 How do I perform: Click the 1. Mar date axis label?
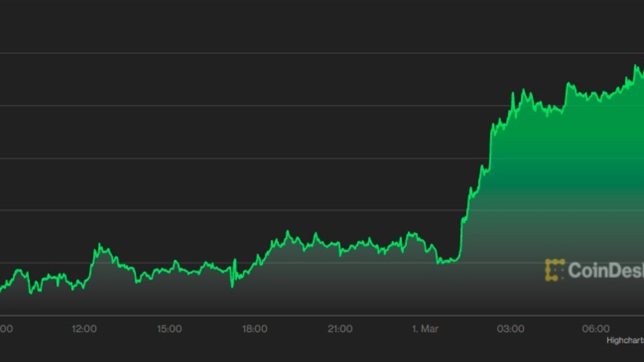[425, 329]
